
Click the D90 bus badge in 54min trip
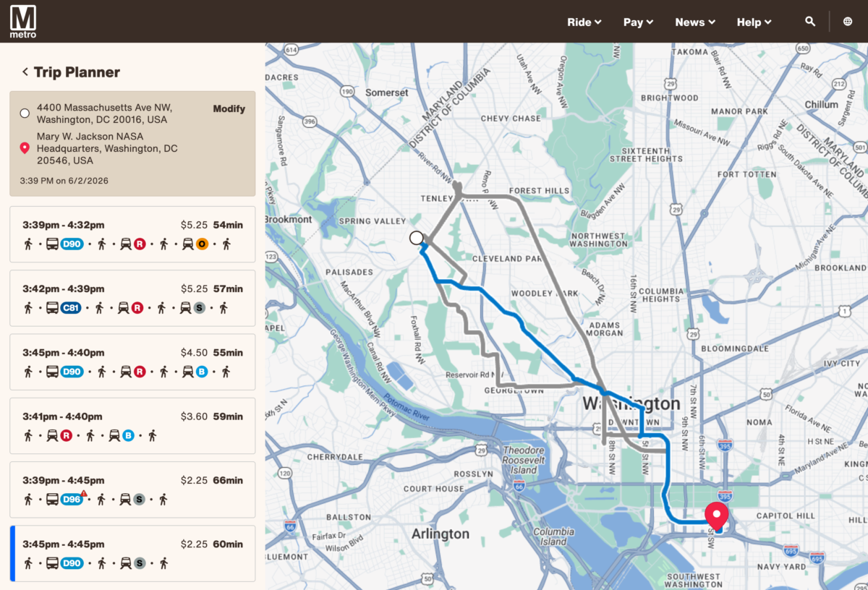click(x=72, y=244)
